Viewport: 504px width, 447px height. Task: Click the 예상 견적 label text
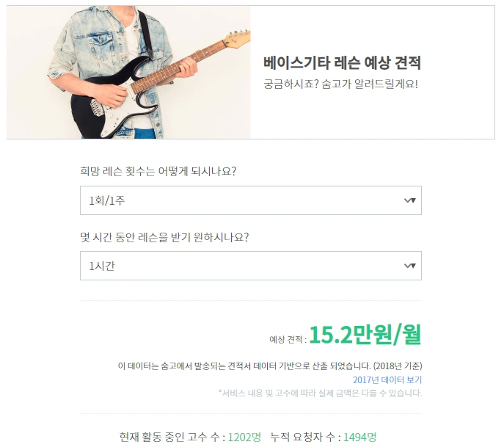tap(288, 339)
